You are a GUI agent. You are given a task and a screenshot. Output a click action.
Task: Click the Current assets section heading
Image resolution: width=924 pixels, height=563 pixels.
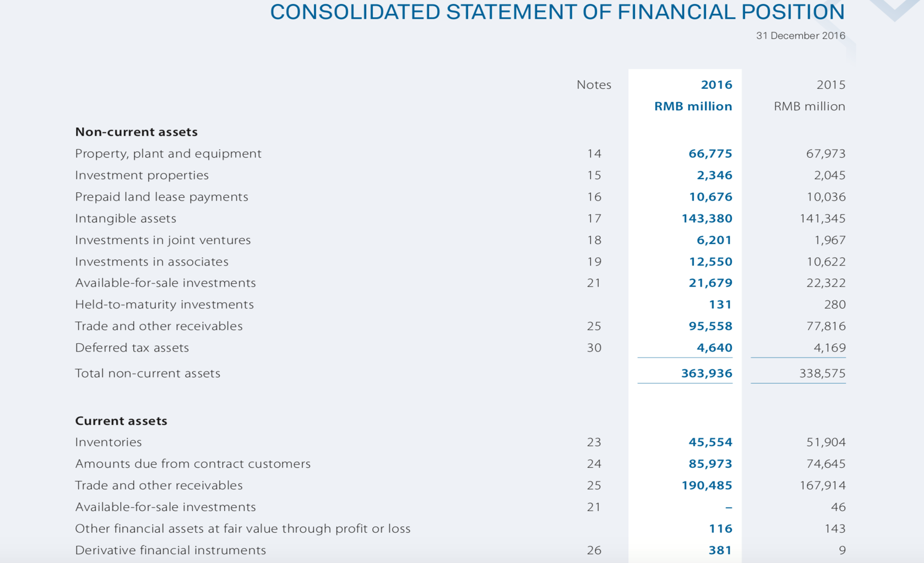(121, 421)
